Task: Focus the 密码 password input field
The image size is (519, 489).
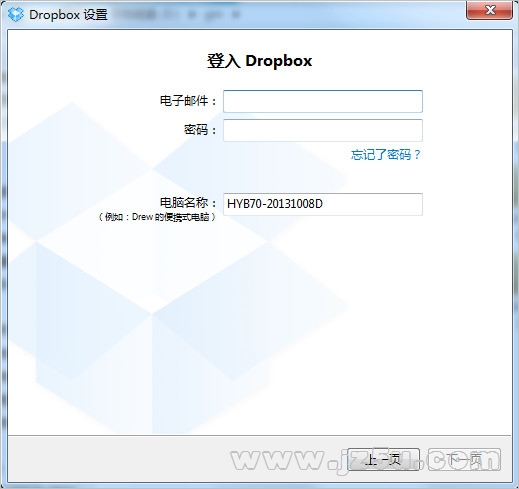Action: click(323, 130)
